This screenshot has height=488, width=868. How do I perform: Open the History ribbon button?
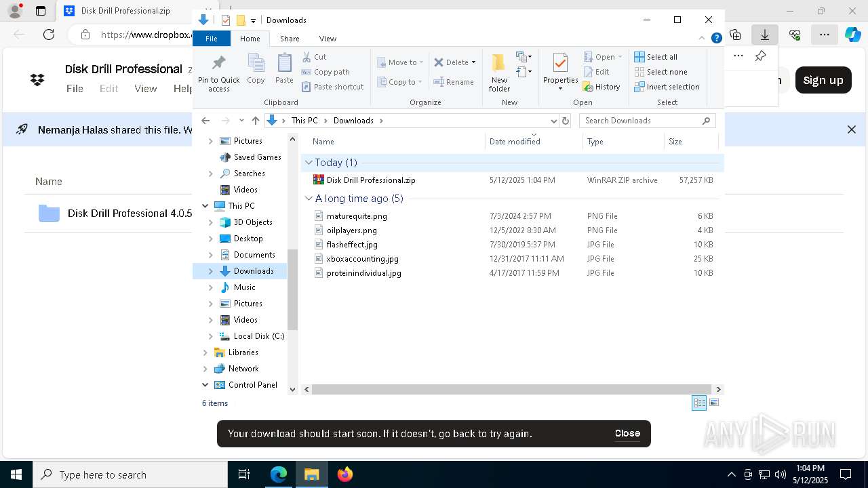(x=601, y=87)
